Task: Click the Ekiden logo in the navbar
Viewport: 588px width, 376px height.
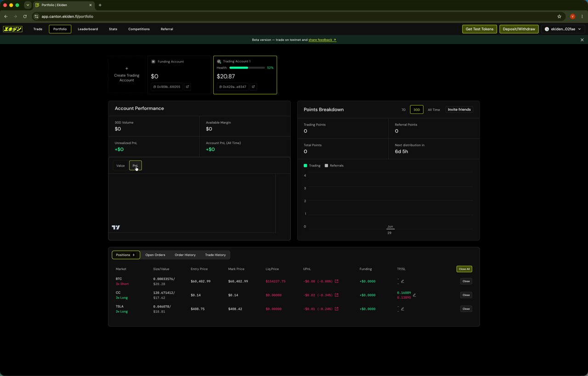Action: (12, 29)
